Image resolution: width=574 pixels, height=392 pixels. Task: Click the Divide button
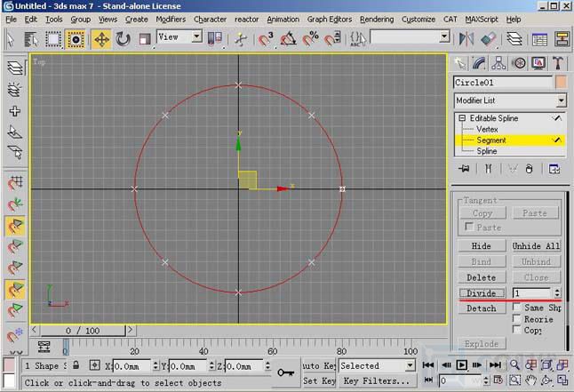(x=482, y=293)
